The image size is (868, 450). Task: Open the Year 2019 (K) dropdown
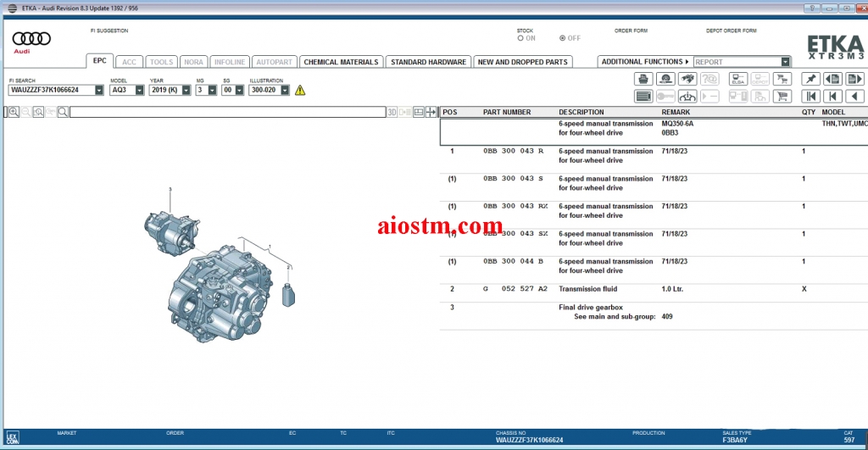click(x=186, y=90)
